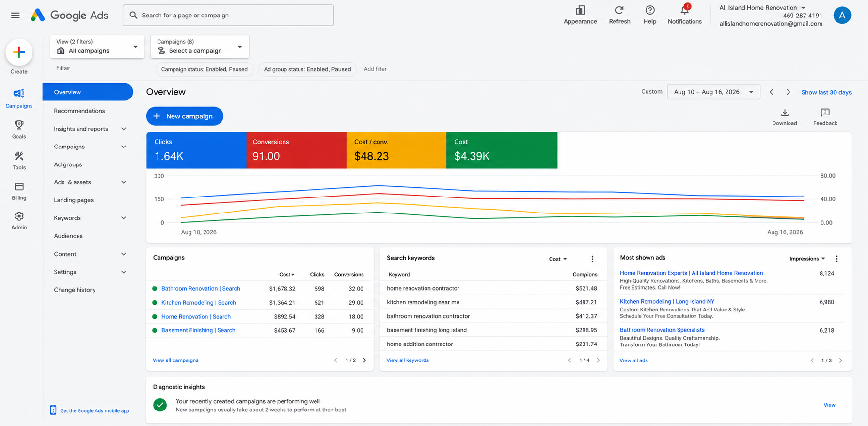
Task: Go to next date range arrow
Action: pyautogui.click(x=788, y=92)
